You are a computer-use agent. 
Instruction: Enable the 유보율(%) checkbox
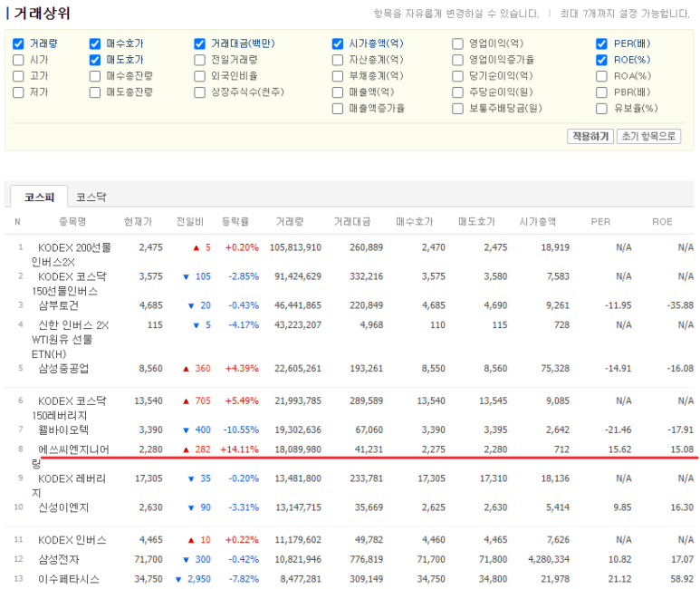(602, 108)
